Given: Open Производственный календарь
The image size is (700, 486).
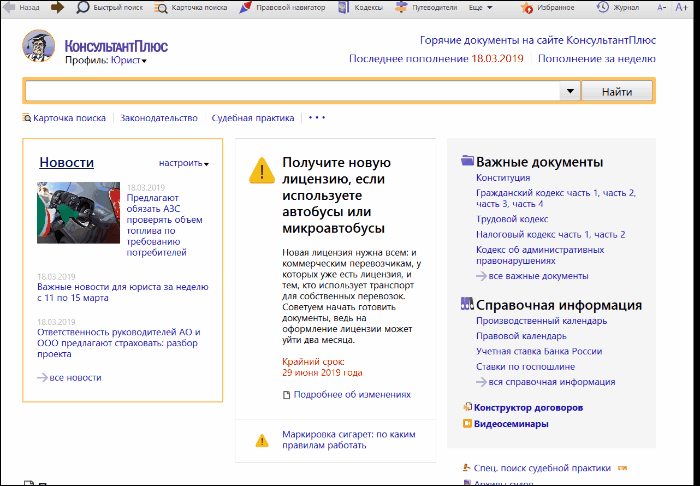Looking at the screenshot, I should [x=542, y=320].
